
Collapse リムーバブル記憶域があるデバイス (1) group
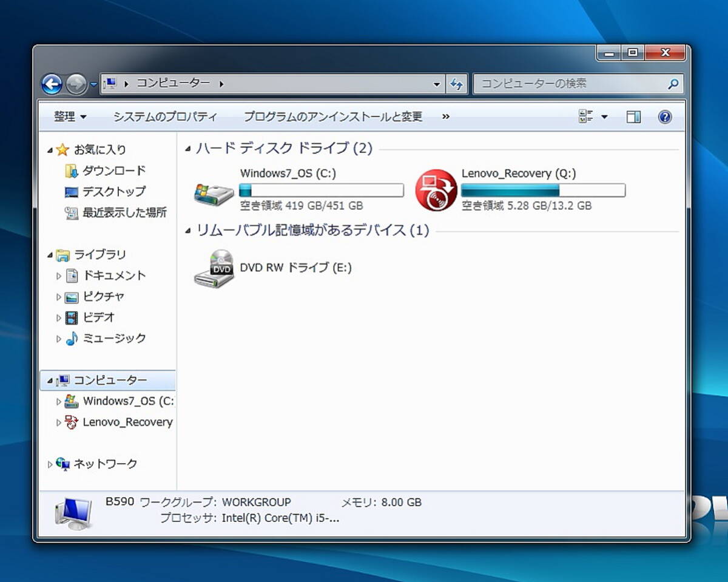point(188,231)
